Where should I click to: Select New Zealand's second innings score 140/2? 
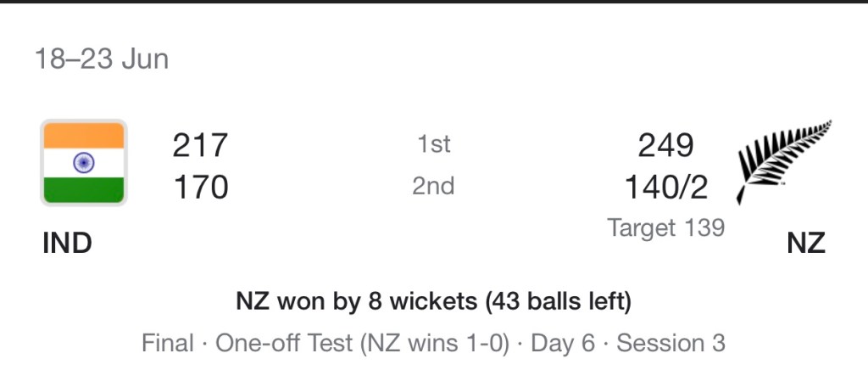(665, 187)
